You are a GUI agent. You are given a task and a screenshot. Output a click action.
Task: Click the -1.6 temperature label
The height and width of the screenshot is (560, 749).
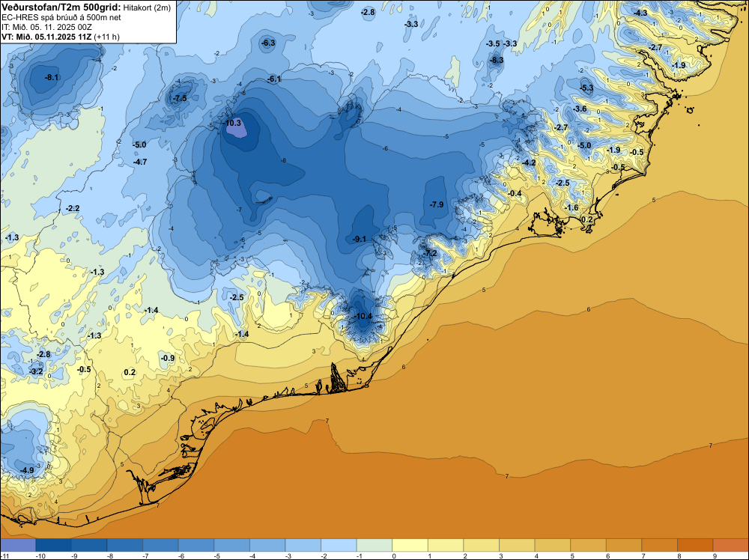pyautogui.click(x=571, y=207)
